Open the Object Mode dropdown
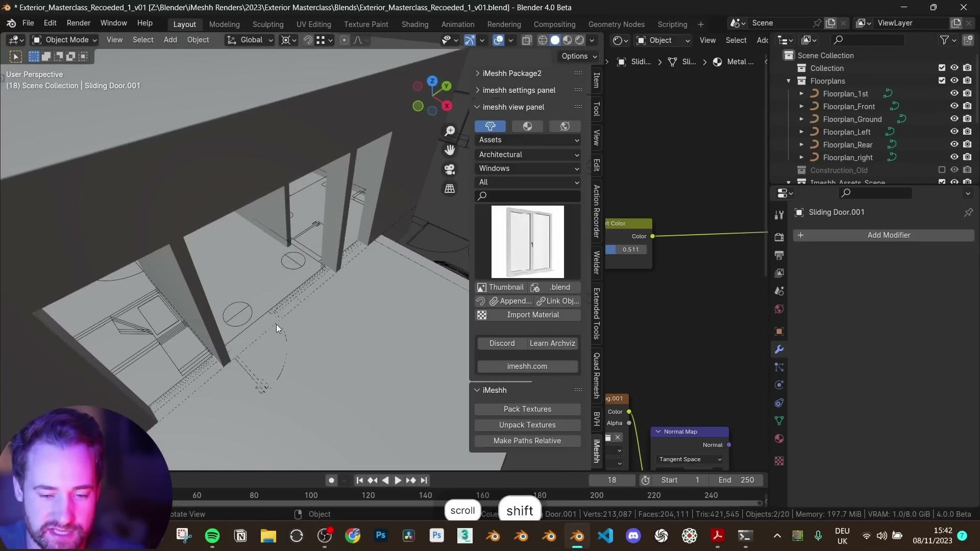 [64, 40]
